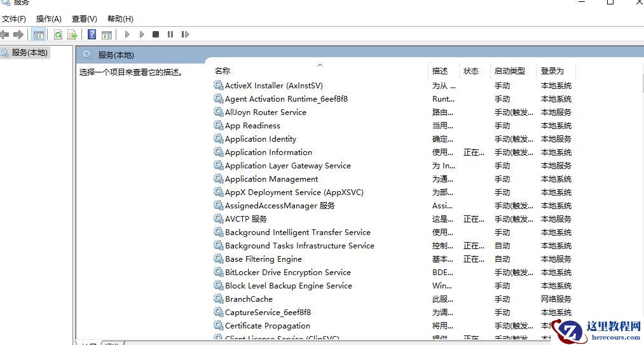Sort by the 启动类型 column header
The height and width of the screenshot is (345, 644).
pyautogui.click(x=510, y=71)
